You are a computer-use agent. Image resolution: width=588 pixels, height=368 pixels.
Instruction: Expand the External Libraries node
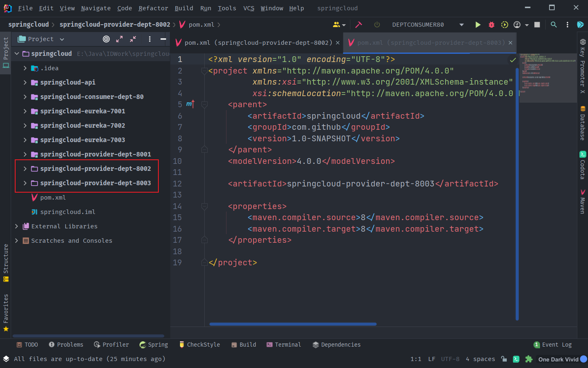point(16,226)
